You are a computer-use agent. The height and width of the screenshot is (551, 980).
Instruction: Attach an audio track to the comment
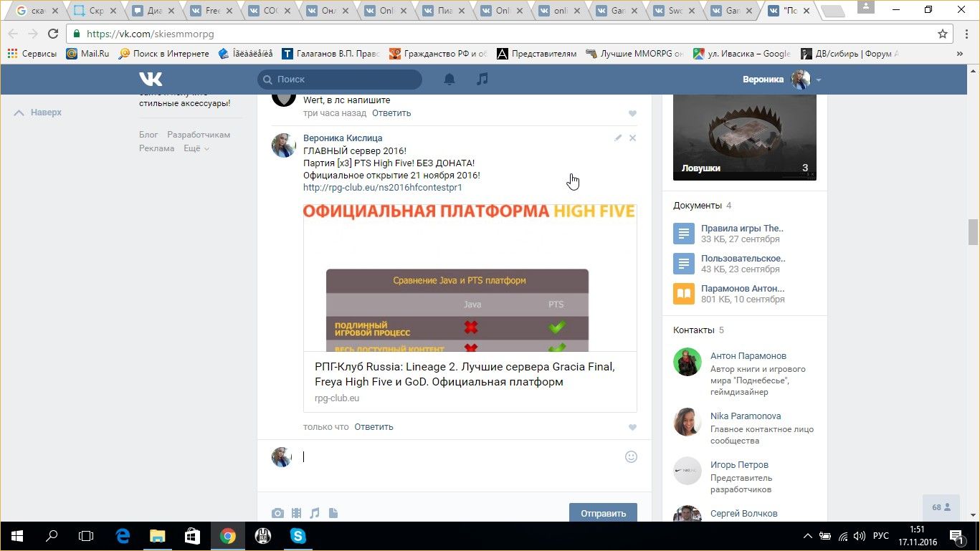[x=315, y=513]
